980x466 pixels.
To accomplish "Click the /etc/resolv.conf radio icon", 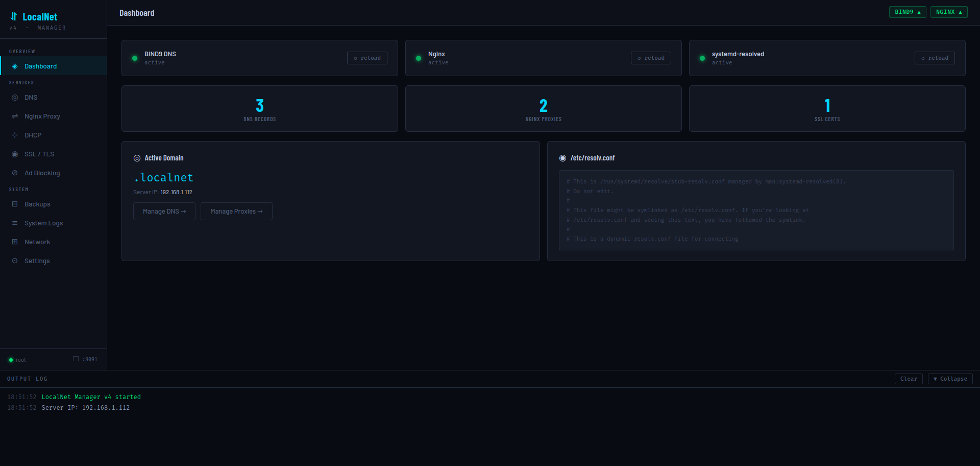I will click(x=562, y=158).
